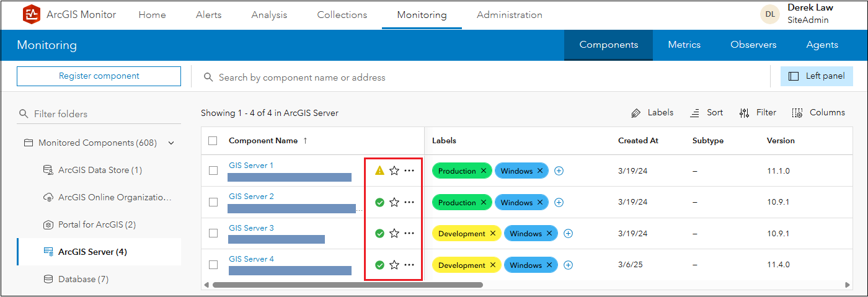Switch to the Metrics tab

coord(684,45)
